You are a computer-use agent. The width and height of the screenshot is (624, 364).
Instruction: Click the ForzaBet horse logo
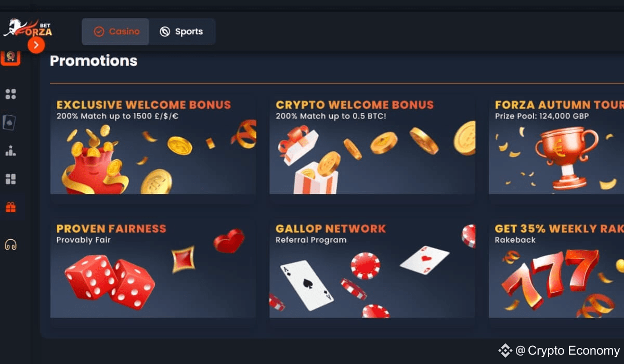click(28, 28)
